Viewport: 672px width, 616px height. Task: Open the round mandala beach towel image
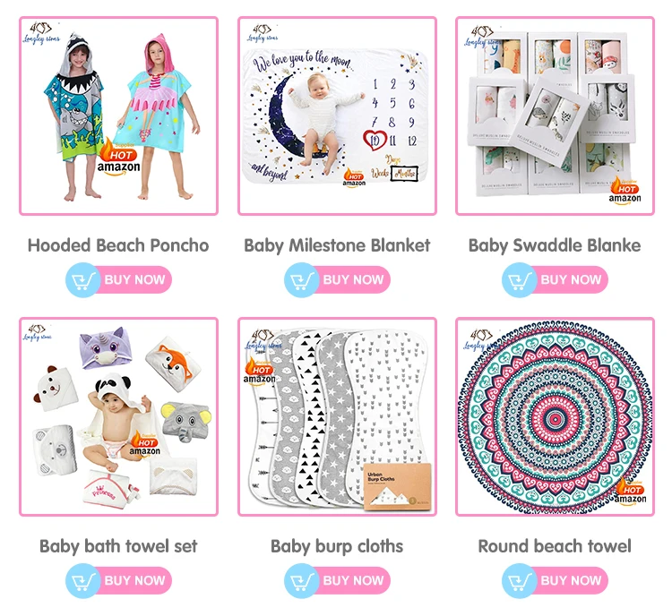[555, 417]
